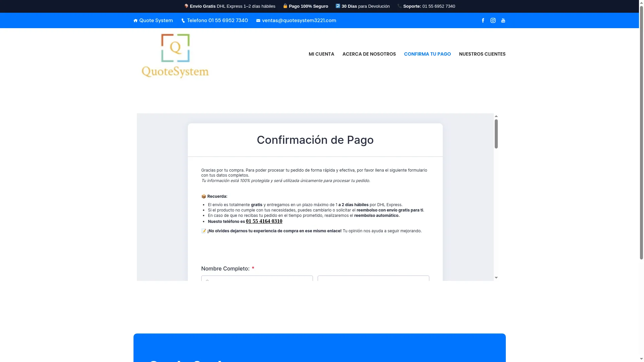Image resolution: width=644 pixels, height=362 pixels.
Task: Click 30 Días para Devolución text
Action: coord(366,6)
